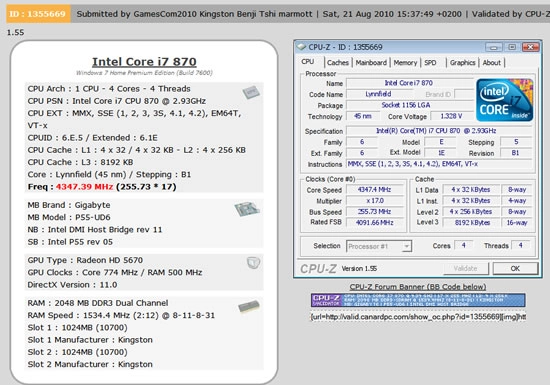550x385 pixels.
Task: Click the Level 3 8192 KBytes field
Action: click(471, 223)
